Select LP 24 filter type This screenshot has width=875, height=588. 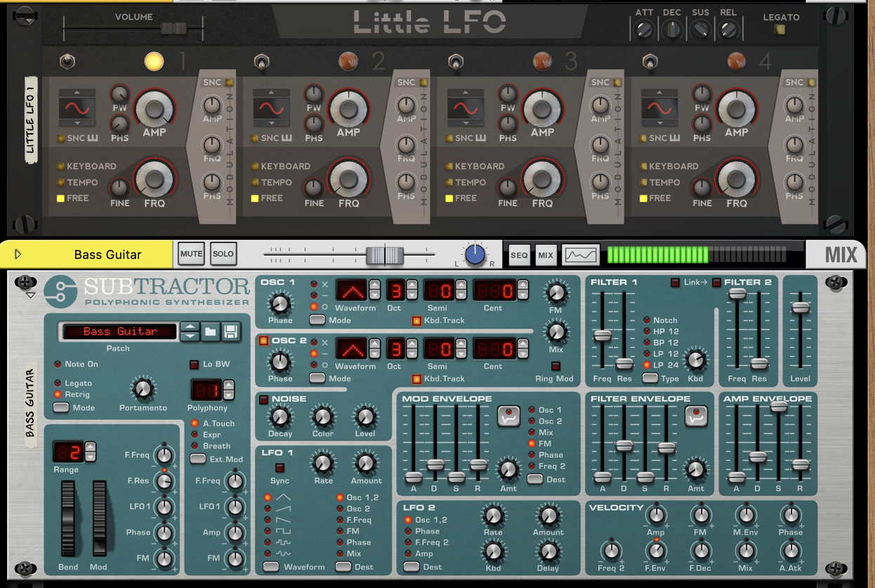647,365
